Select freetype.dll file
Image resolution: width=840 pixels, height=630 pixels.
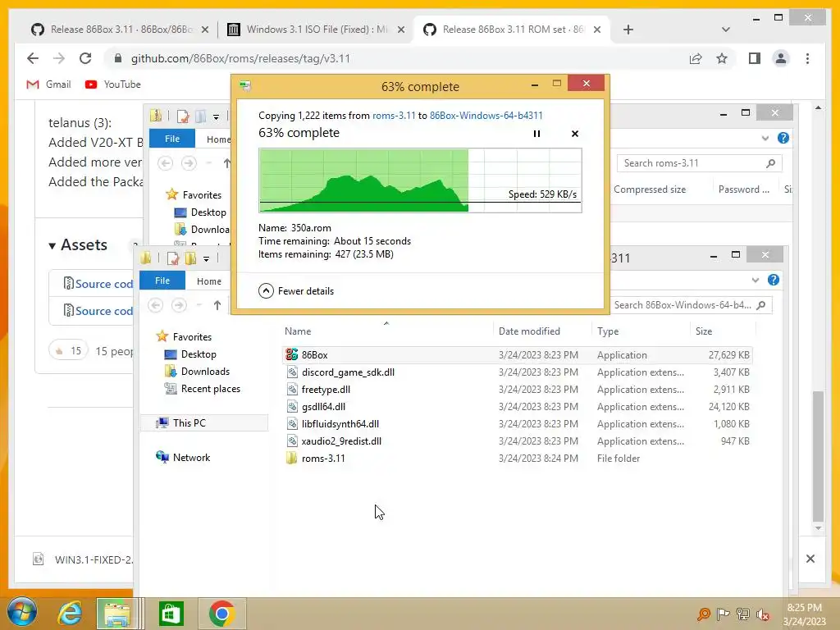[x=517, y=389]
